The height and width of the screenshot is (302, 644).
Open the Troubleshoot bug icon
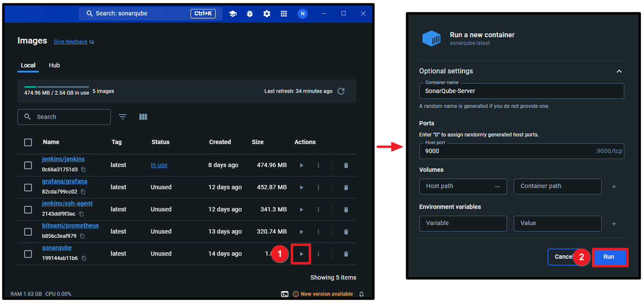(x=250, y=14)
